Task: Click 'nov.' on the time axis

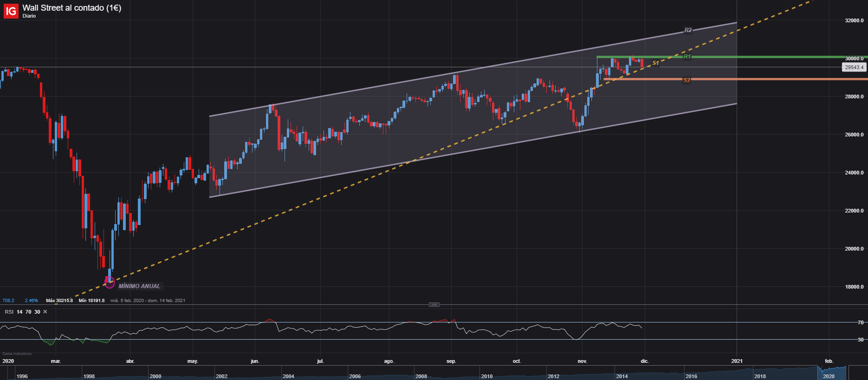Action: coord(582,361)
